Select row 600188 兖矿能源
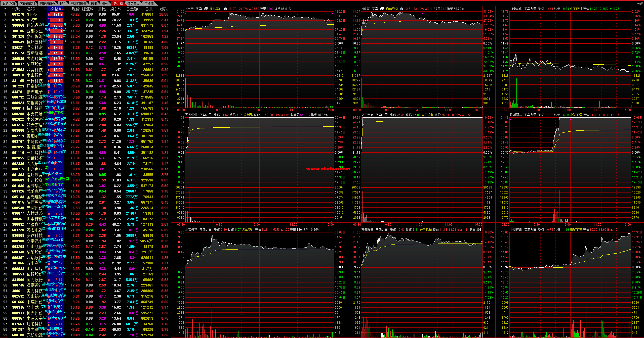The image size is (644, 338). pos(86,335)
